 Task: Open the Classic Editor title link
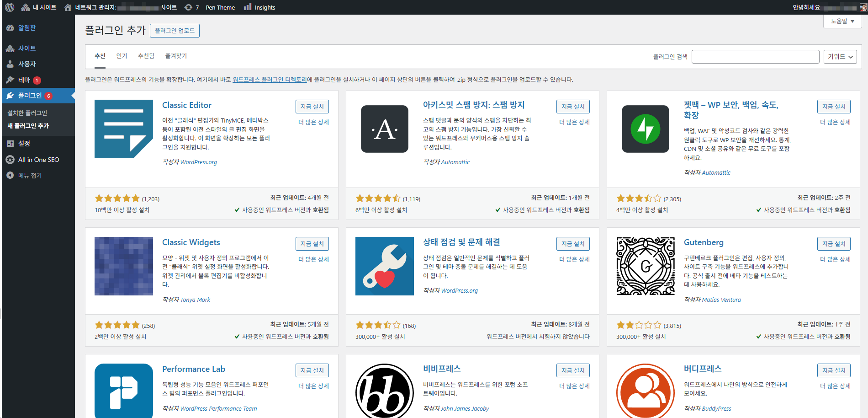[187, 105]
